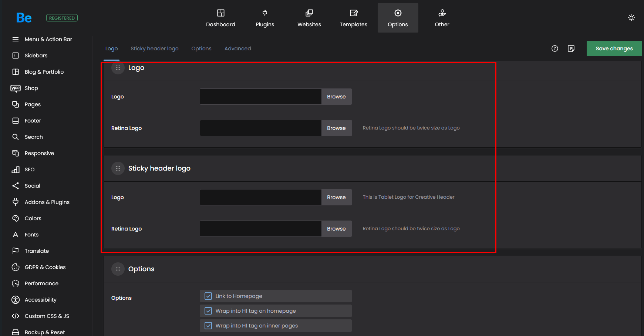Open Responsive settings in sidebar
Image resolution: width=644 pixels, height=336 pixels.
tap(39, 153)
